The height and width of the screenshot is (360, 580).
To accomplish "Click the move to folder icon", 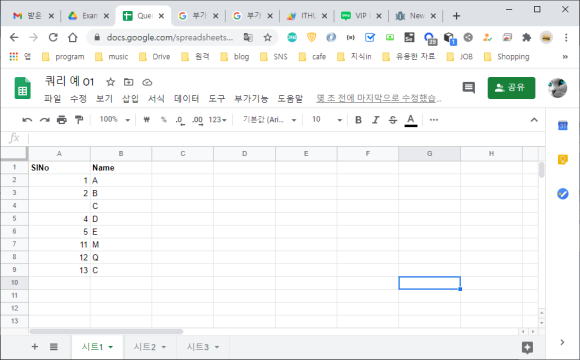I will coord(128,82).
